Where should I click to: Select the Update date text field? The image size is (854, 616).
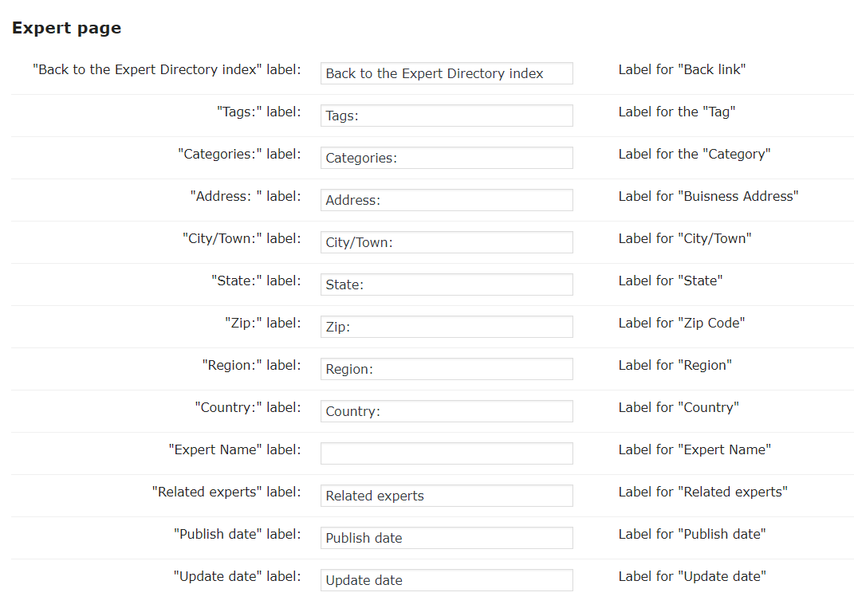(x=447, y=580)
